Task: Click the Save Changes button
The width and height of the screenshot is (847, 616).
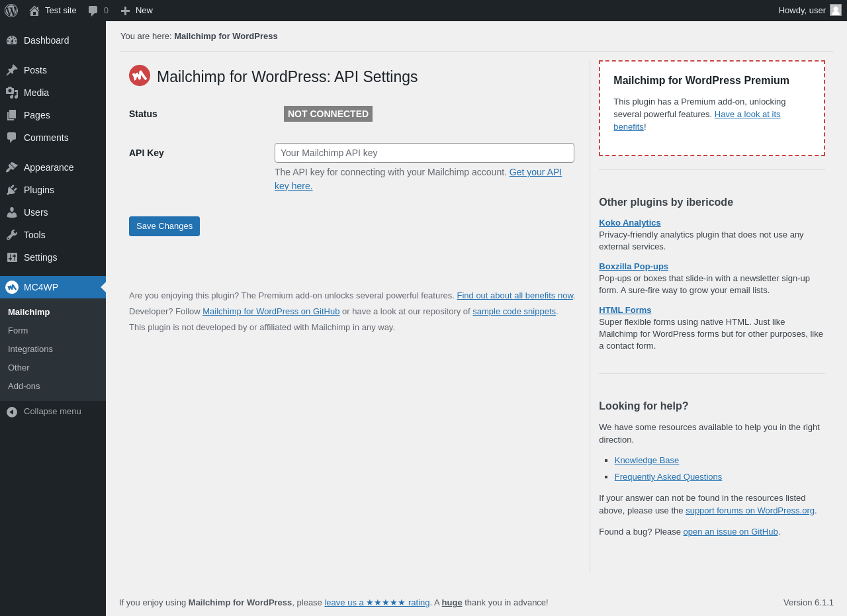Action: 164,226
